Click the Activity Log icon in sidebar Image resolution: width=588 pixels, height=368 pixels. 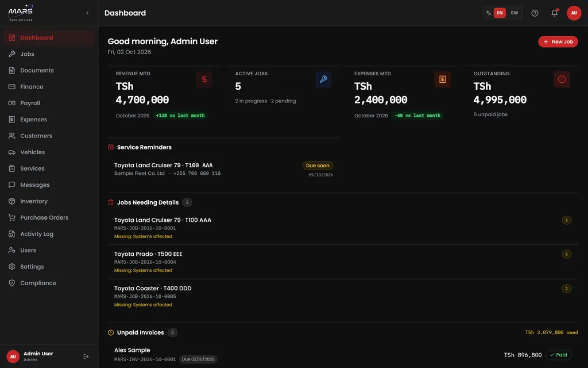point(12,234)
